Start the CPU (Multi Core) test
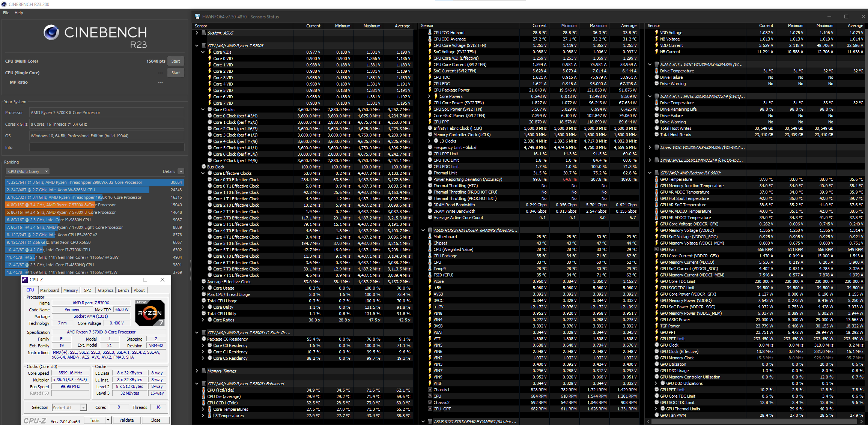This screenshot has width=868, height=425. point(176,61)
